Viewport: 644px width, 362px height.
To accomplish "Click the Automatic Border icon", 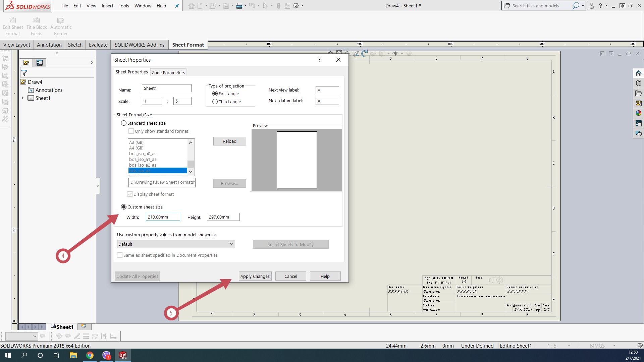I will click(61, 20).
